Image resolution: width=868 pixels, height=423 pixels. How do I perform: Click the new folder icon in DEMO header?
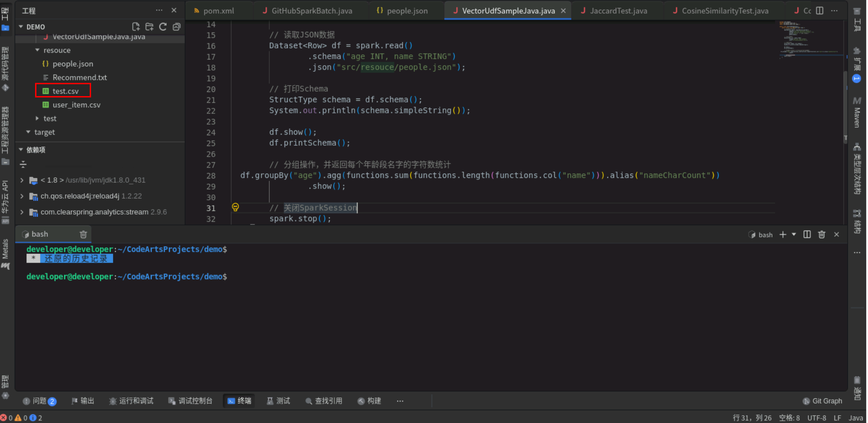(x=149, y=27)
